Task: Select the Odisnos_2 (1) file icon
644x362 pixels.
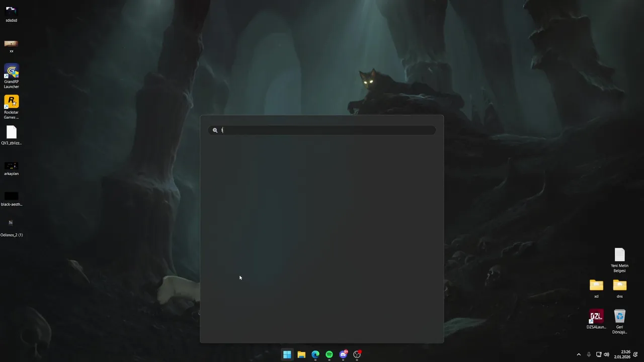Action: click(11, 227)
